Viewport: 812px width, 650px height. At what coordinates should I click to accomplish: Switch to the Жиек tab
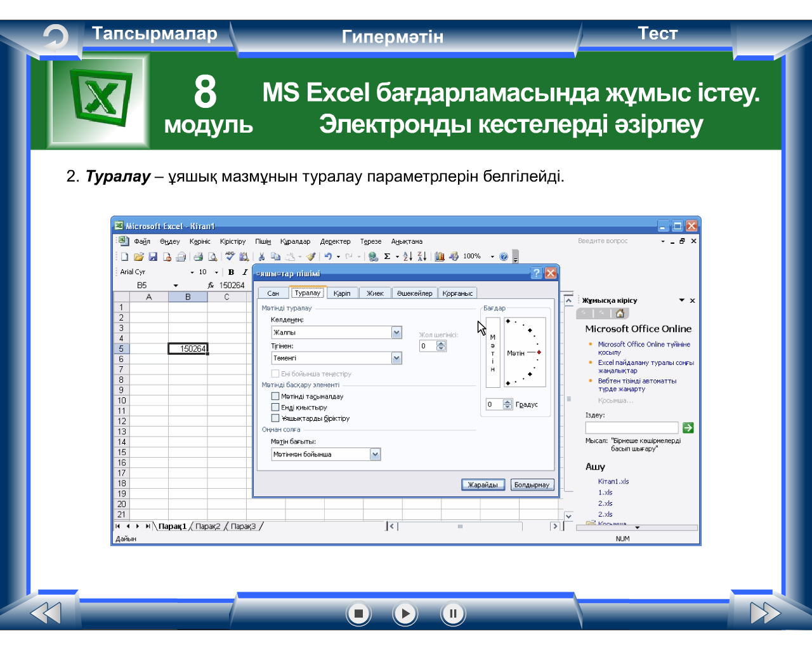376,293
